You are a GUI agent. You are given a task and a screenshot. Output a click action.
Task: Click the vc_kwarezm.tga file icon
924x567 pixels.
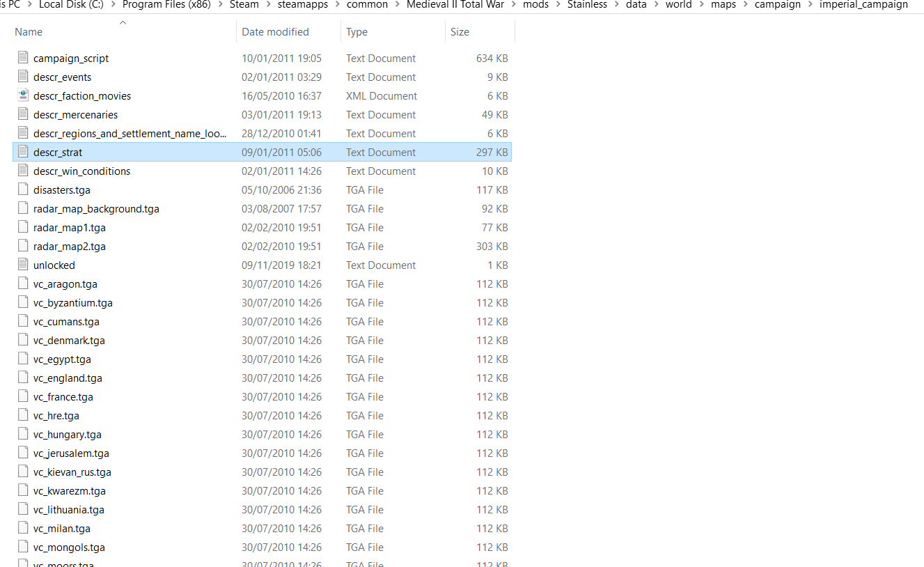tap(23, 490)
